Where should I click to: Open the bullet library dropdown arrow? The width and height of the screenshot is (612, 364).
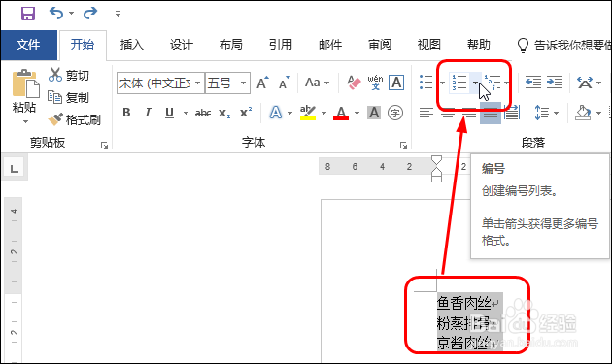coord(442,83)
